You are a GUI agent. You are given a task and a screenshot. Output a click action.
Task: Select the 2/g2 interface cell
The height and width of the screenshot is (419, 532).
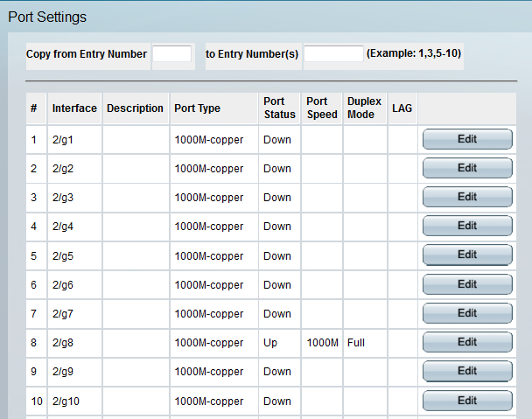pyautogui.click(x=74, y=169)
